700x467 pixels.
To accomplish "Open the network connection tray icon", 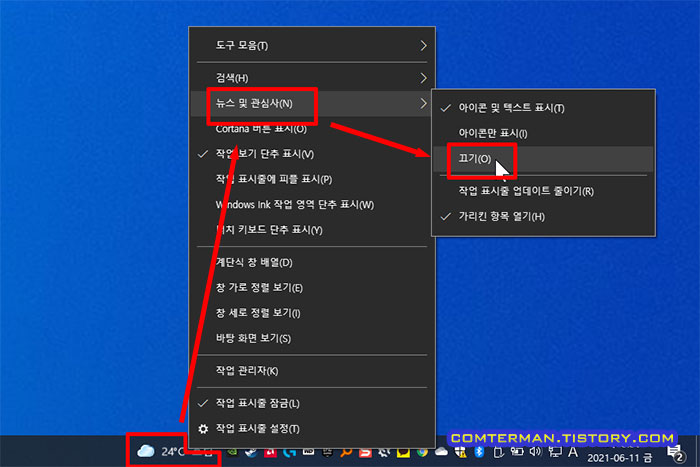I will click(x=555, y=452).
